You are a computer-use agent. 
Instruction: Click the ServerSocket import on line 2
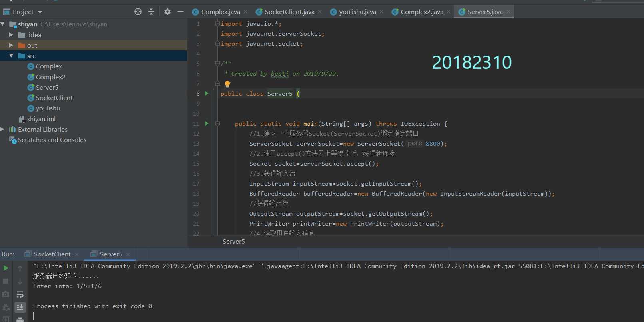[x=273, y=34]
